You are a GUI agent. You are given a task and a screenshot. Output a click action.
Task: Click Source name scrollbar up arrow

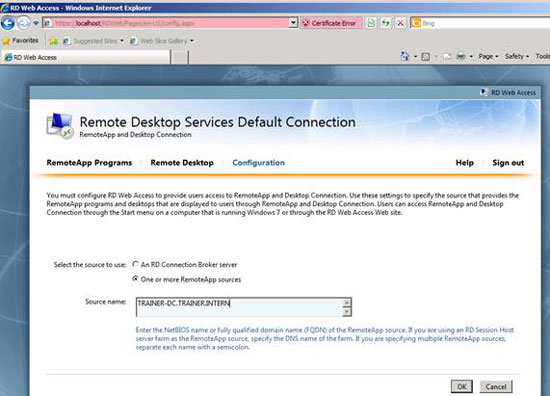[347, 302]
